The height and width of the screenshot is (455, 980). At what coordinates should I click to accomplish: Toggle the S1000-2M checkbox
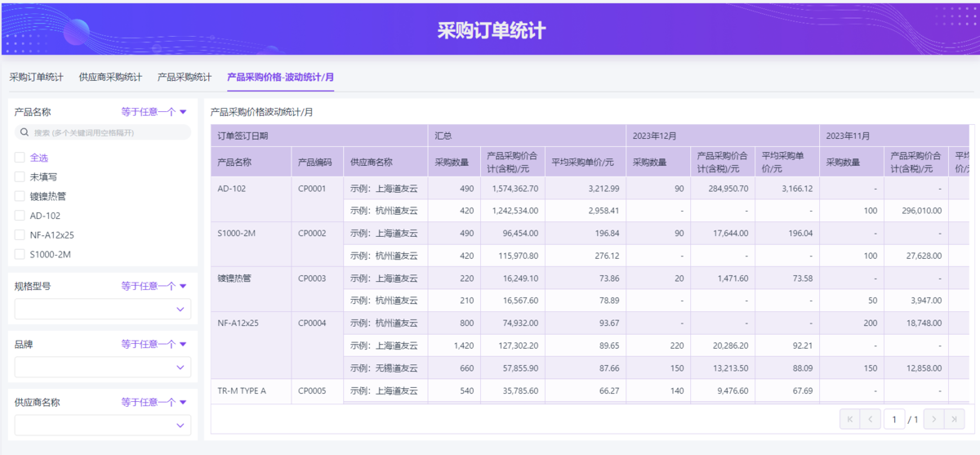tap(20, 254)
